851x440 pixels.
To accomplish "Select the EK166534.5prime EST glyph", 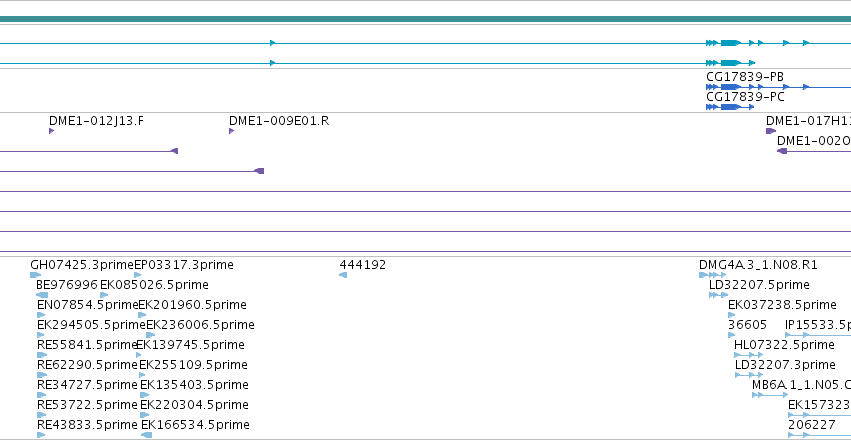I will click(147, 435).
